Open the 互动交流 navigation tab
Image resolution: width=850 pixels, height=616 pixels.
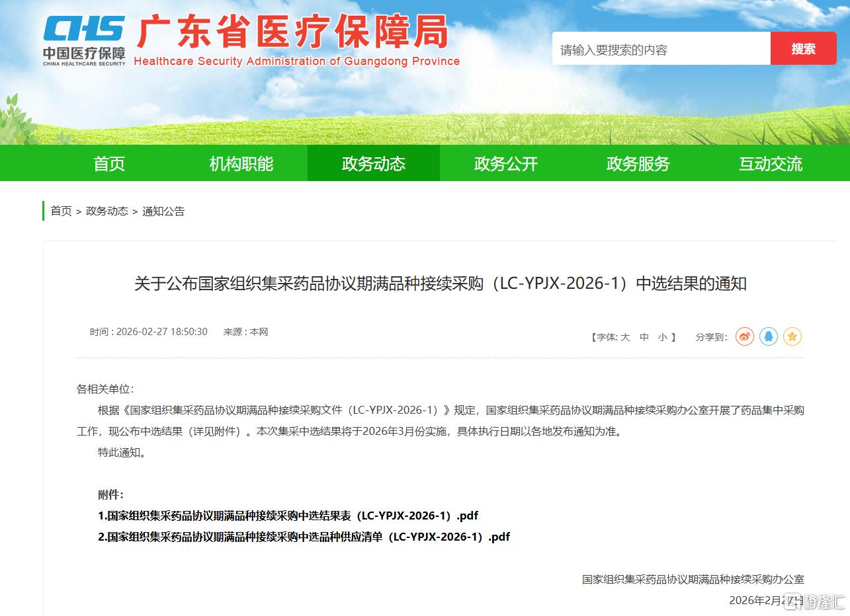tap(771, 163)
